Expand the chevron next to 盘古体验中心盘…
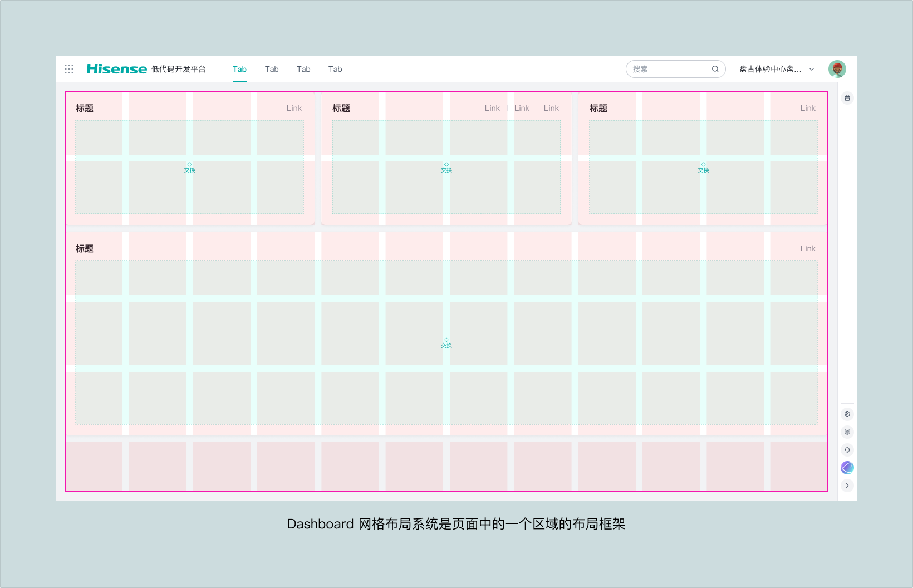Viewport: 913px width, 588px height. pyautogui.click(x=812, y=69)
